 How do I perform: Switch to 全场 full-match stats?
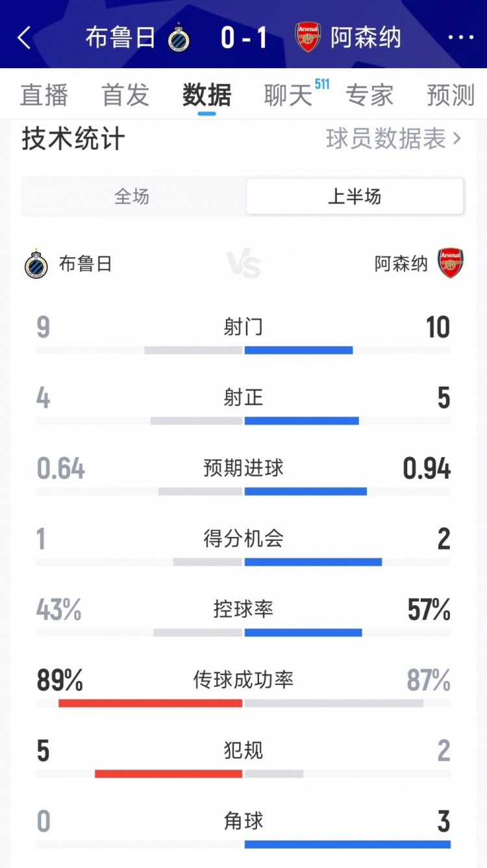pos(132,197)
